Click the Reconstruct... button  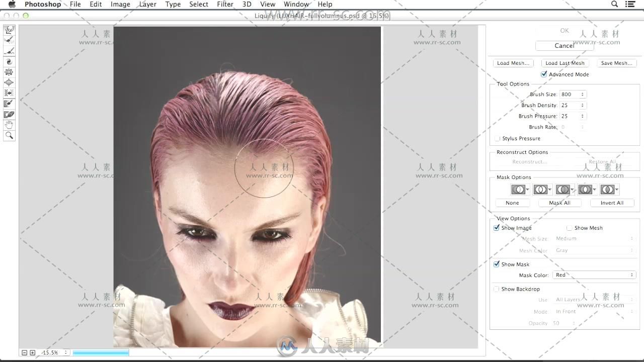click(x=530, y=161)
